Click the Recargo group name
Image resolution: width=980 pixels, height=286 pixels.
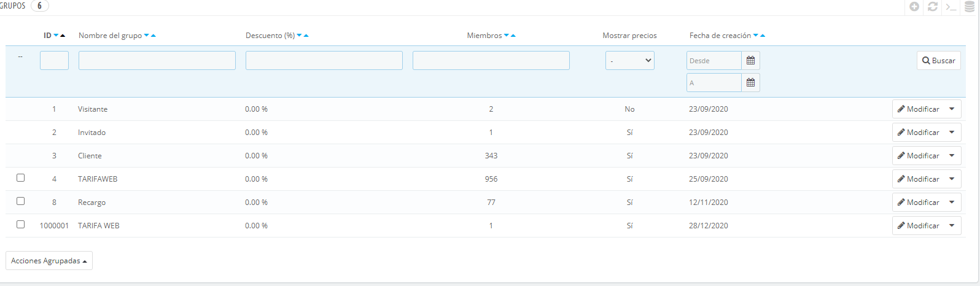pos(91,203)
